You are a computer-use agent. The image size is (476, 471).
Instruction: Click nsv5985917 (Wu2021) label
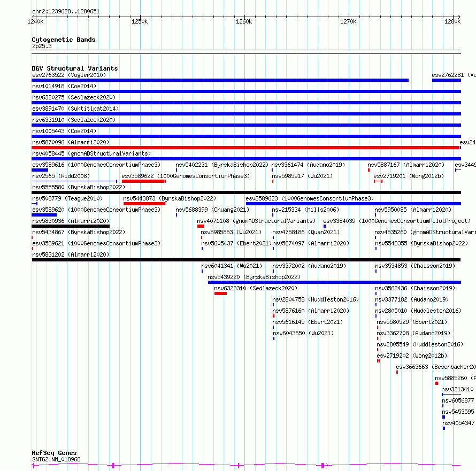click(302, 176)
